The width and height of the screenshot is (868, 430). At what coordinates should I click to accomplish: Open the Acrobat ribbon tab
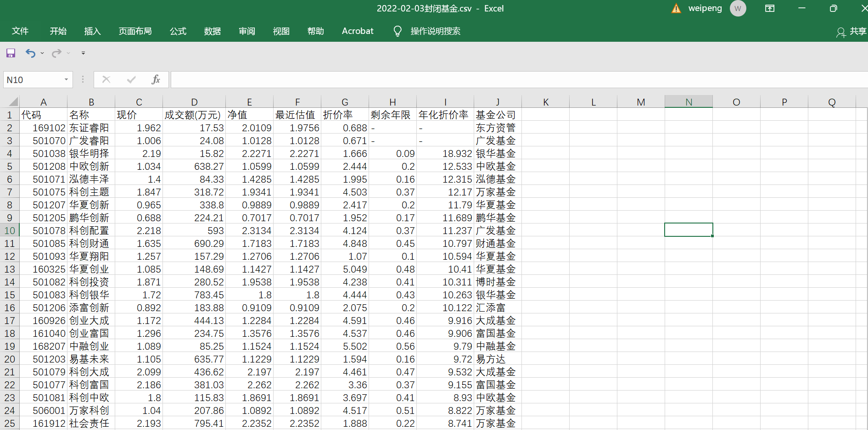(x=358, y=31)
